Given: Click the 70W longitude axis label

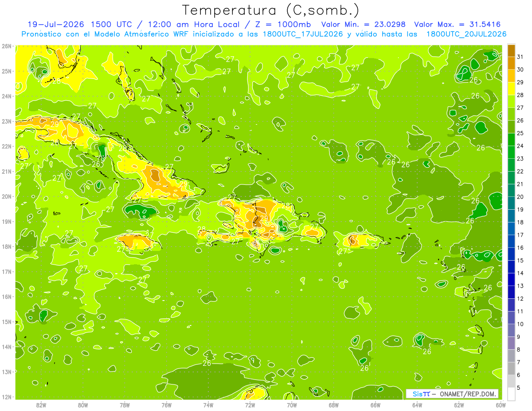Looking at the screenshot, I should click(x=292, y=405).
